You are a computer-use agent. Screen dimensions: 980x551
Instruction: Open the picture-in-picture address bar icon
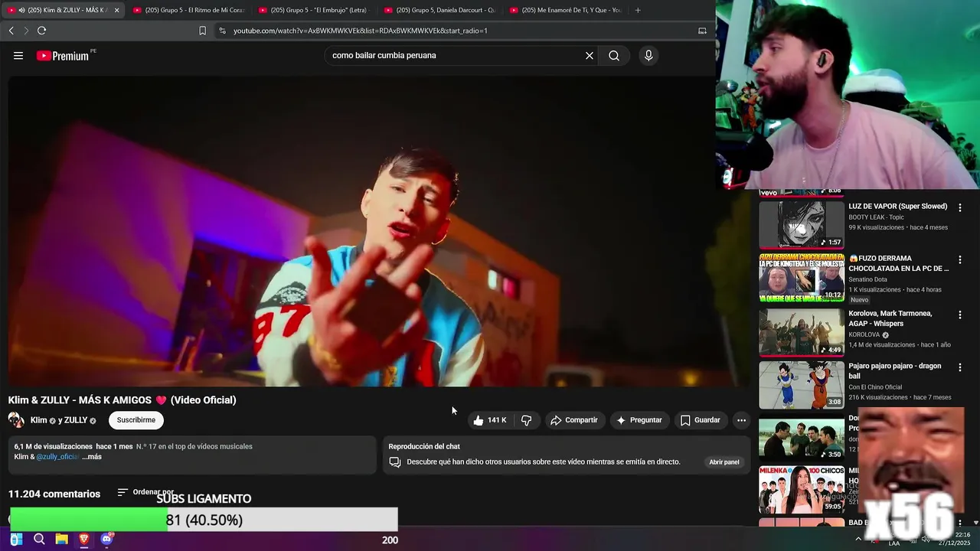click(x=702, y=31)
